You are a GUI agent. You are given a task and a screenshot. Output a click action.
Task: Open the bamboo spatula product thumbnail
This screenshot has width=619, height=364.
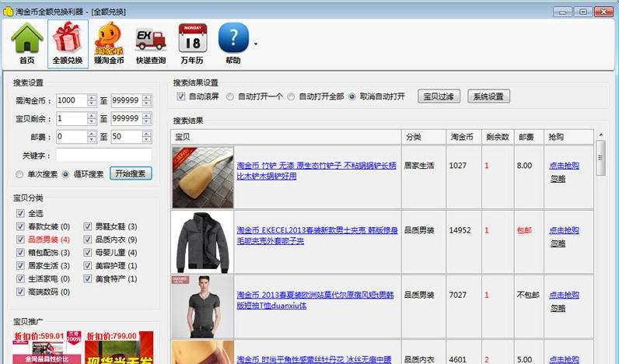[202, 177]
